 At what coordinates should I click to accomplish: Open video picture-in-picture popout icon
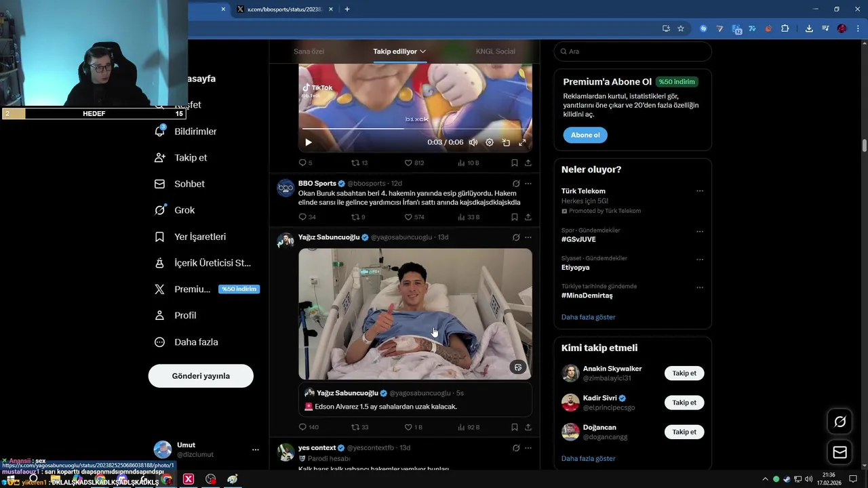506,142
